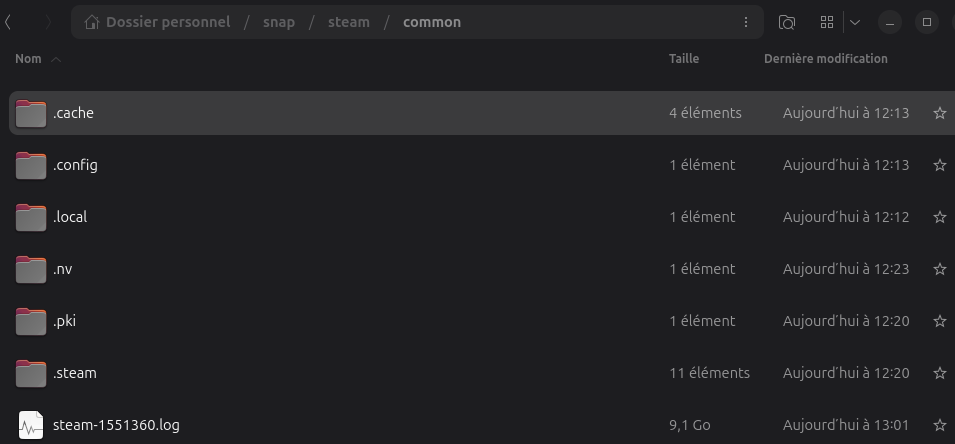Toggle star on steam-1551360.log
This screenshot has height=444, width=955.
click(939, 425)
